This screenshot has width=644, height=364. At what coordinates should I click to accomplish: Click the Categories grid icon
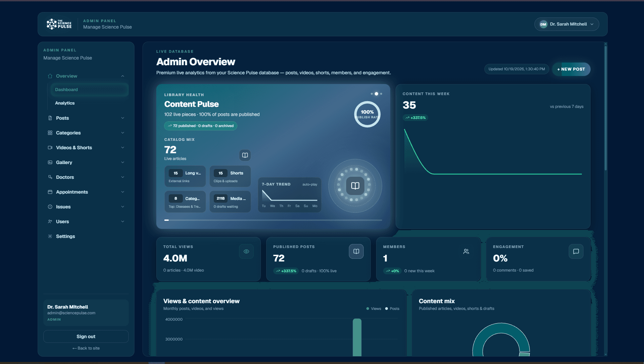coord(50,133)
